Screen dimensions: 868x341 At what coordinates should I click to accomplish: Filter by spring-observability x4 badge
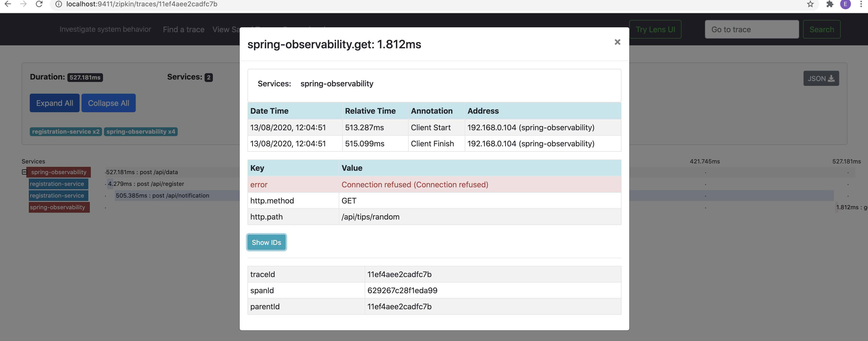(x=141, y=132)
